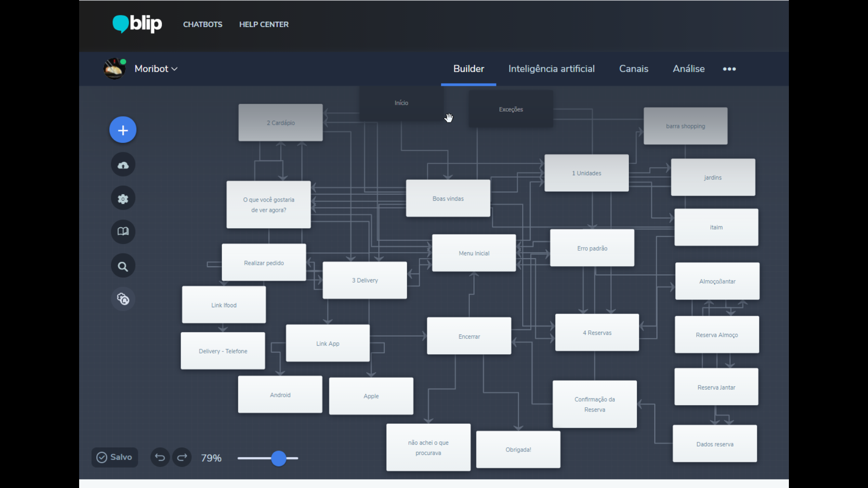
Task: Open the HELP CENTER link
Action: pos(264,24)
